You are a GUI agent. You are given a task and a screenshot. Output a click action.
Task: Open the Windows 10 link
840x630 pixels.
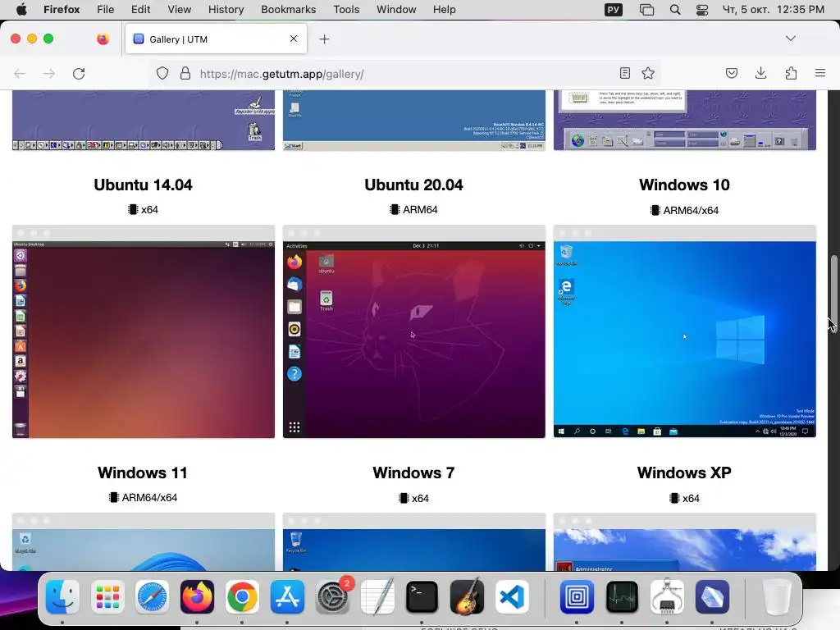[x=684, y=185]
